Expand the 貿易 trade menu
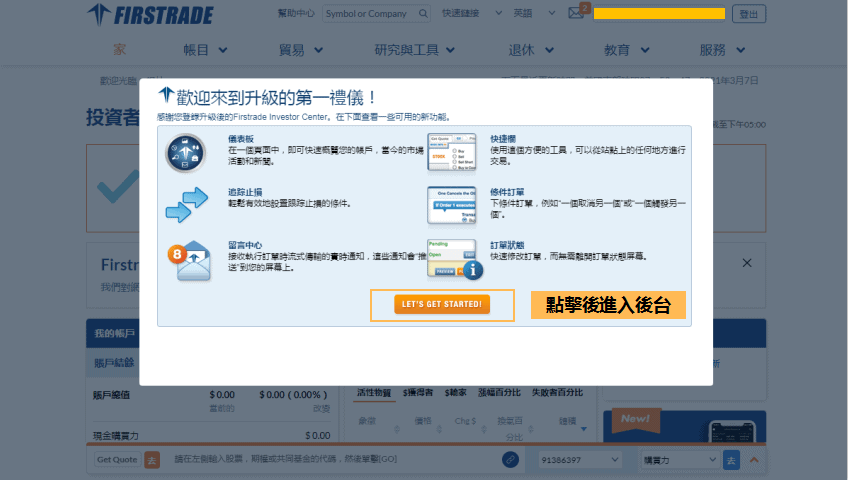Screen dimensions: 848x480 301,50
